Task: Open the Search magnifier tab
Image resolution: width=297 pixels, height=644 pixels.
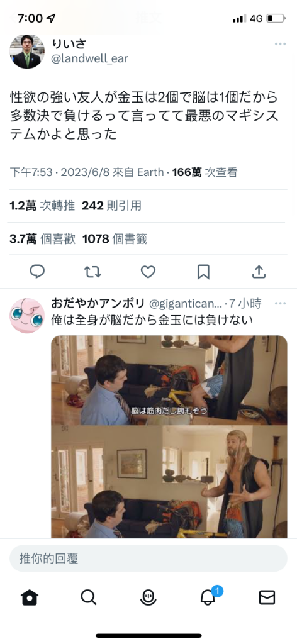Action: (x=89, y=597)
